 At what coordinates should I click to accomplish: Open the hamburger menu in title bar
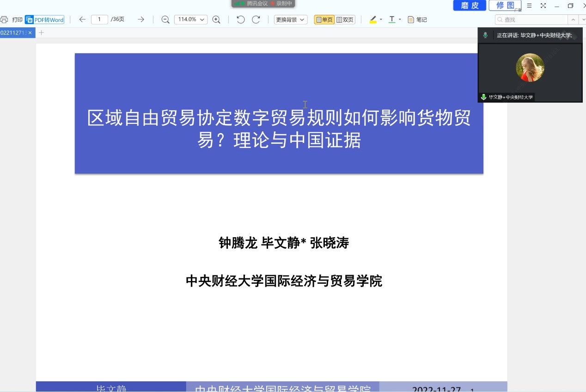(529, 6)
